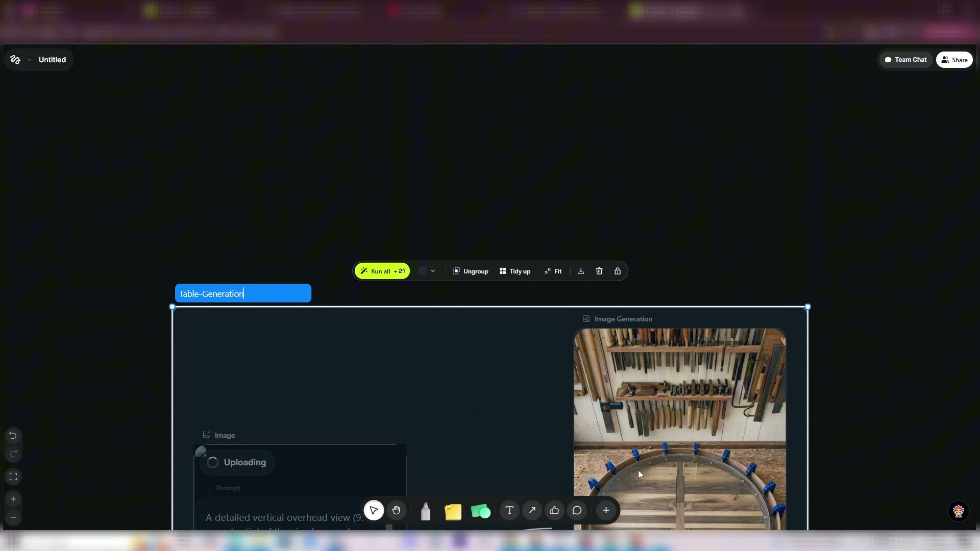Click the assistant avatar icon

[x=959, y=511]
